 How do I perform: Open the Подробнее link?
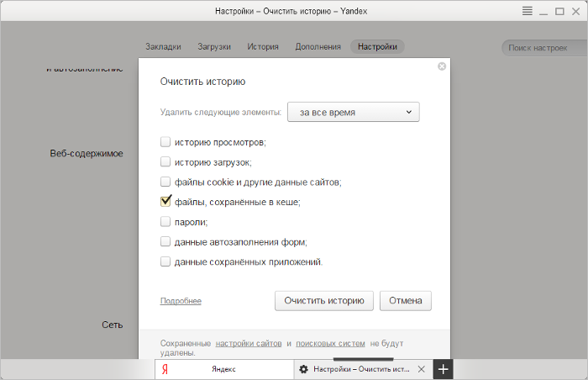[181, 301]
